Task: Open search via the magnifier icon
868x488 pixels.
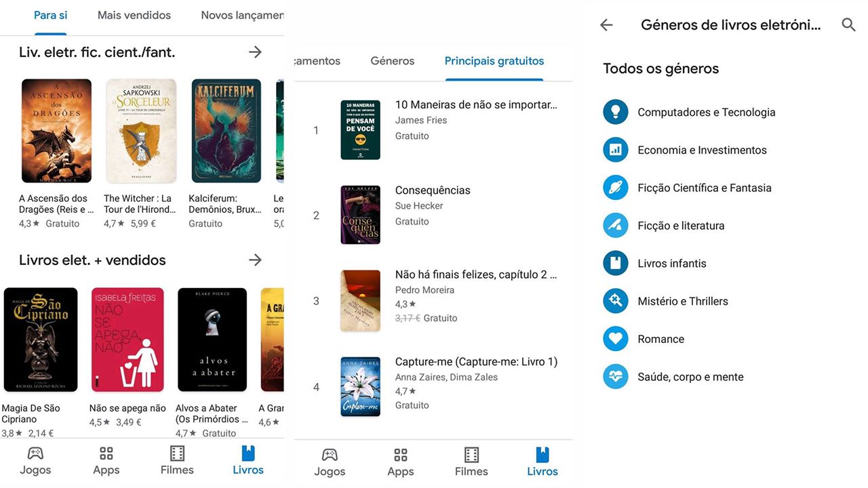Action: click(848, 25)
